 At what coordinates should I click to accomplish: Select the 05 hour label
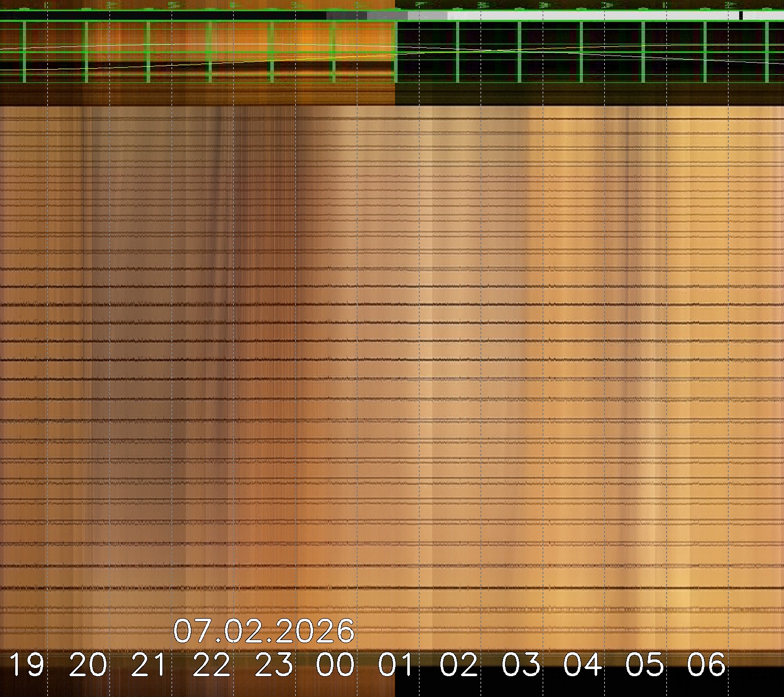[x=645, y=664]
